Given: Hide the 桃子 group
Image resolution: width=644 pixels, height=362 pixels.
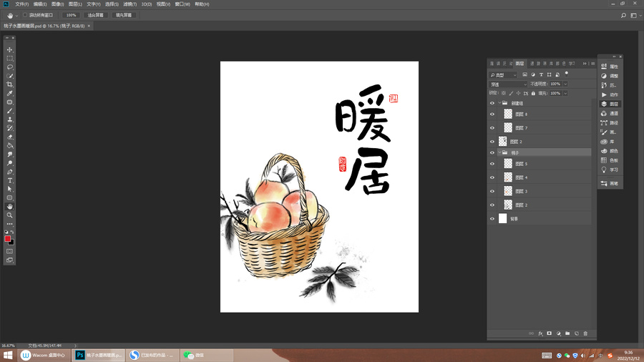Looking at the screenshot, I should click(x=492, y=152).
